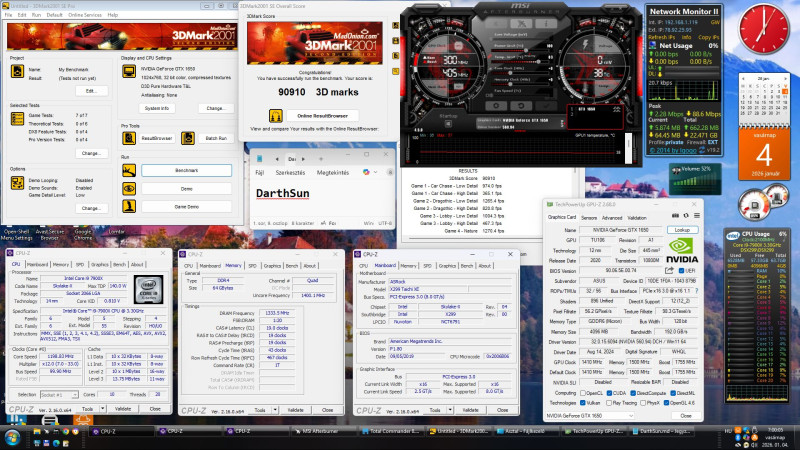Toggle Afterburner Startup Windows button
The width and height of the screenshot is (800, 450).
point(448,123)
